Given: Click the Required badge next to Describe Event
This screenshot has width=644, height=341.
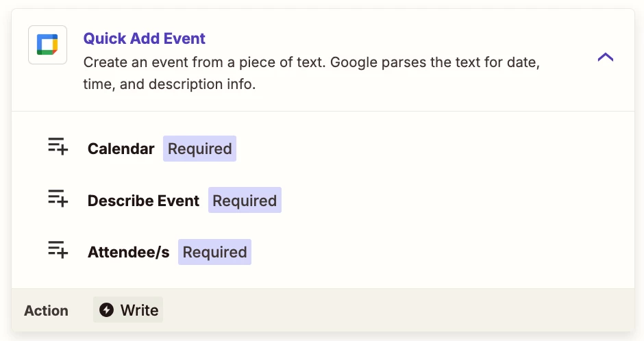Looking at the screenshot, I should point(245,200).
